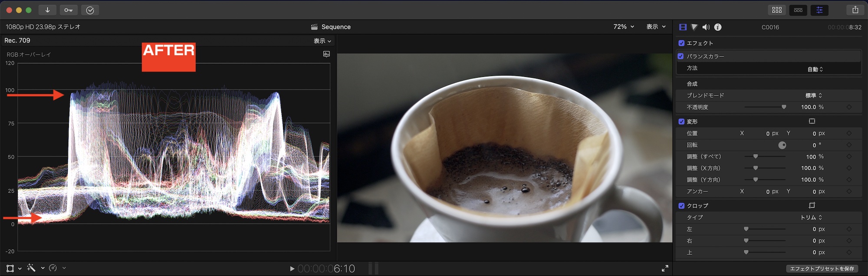Open the 72% zoom dropdown
This screenshot has height=276, width=868.
coord(624,27)
